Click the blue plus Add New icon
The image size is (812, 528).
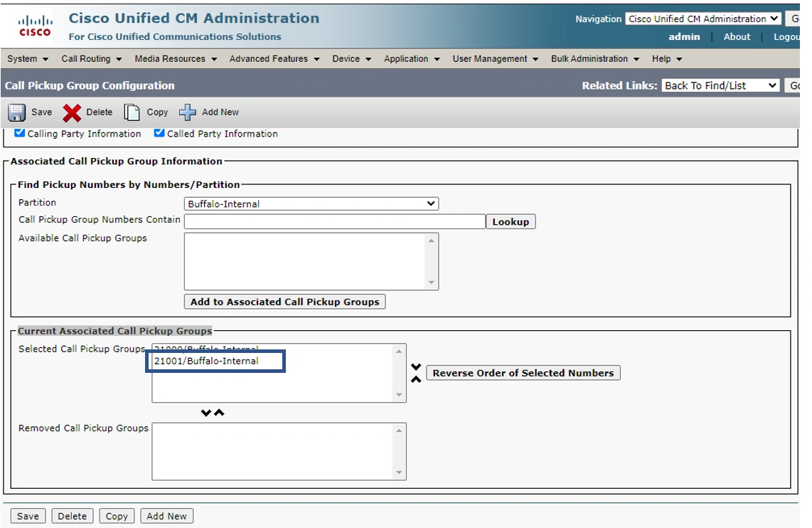[x=188, y=112]
